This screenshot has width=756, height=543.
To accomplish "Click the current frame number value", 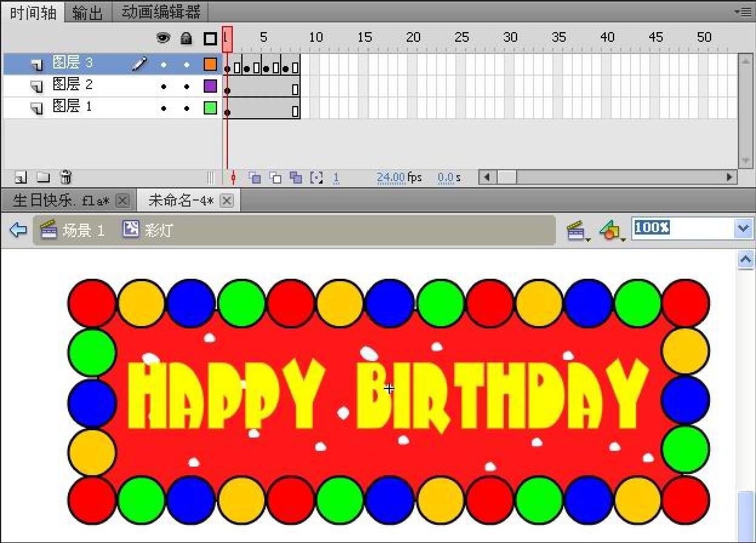I will click(x=336, y=178).
